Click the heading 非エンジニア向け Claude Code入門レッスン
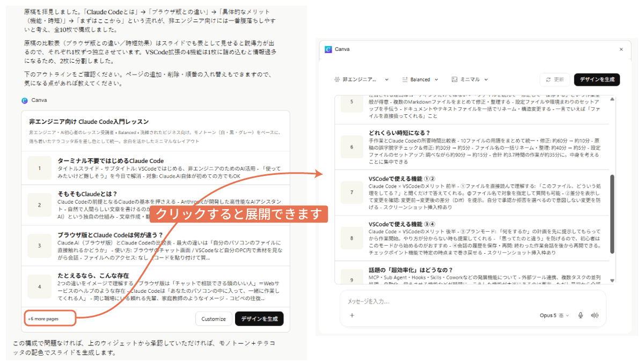This screenshot has width=644, height=362. point(89,122)
